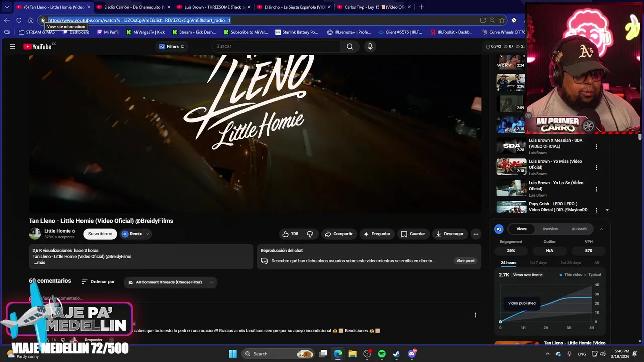The height and width of the screenshot is (362, 644).
Task: Zoom out using the address bar magnifier
Action: (492, 20)
